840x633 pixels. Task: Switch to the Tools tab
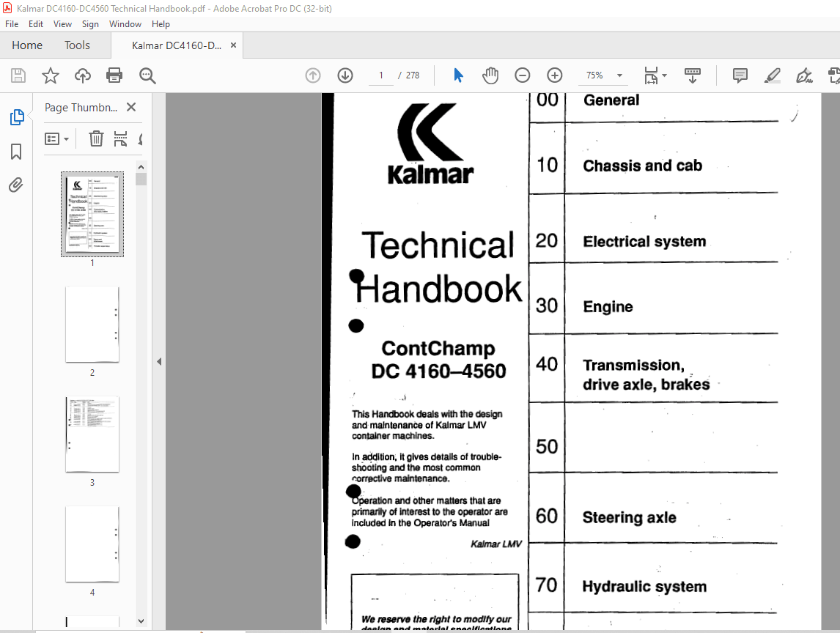77,45
